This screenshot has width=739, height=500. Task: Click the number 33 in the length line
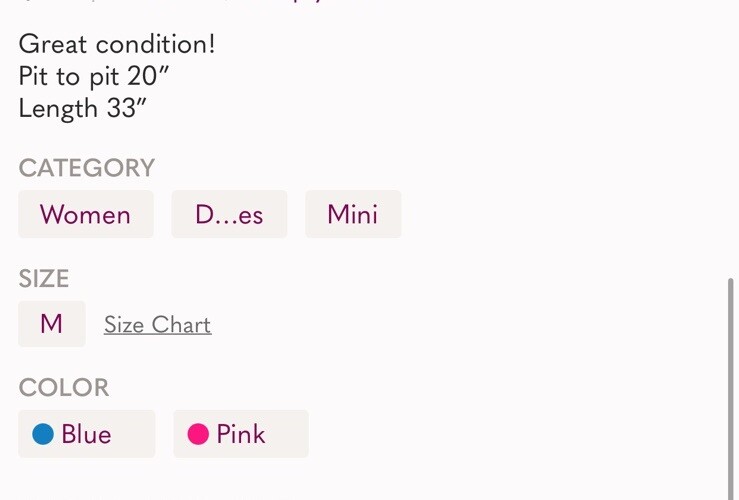(121, 108)
